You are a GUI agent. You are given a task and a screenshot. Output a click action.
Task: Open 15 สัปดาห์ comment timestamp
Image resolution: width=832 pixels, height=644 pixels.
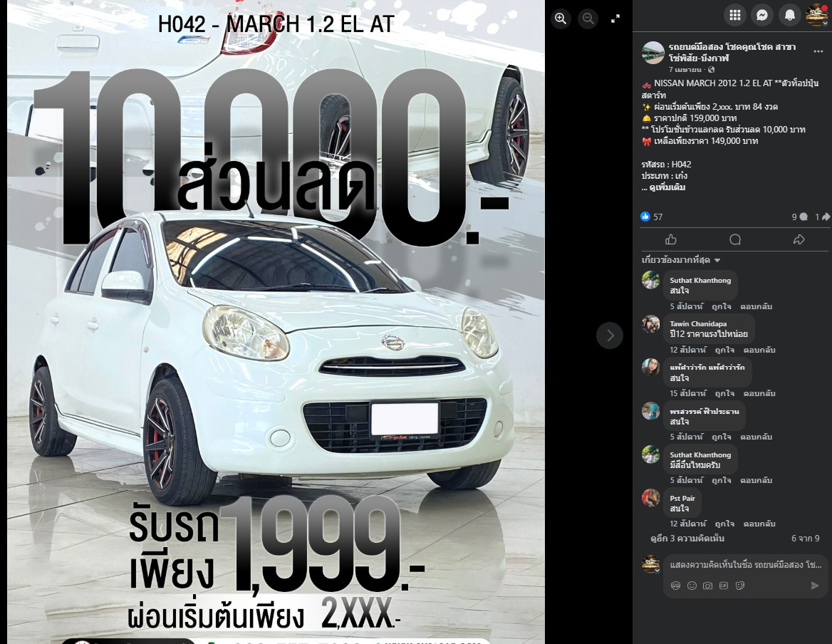[687, 394]
